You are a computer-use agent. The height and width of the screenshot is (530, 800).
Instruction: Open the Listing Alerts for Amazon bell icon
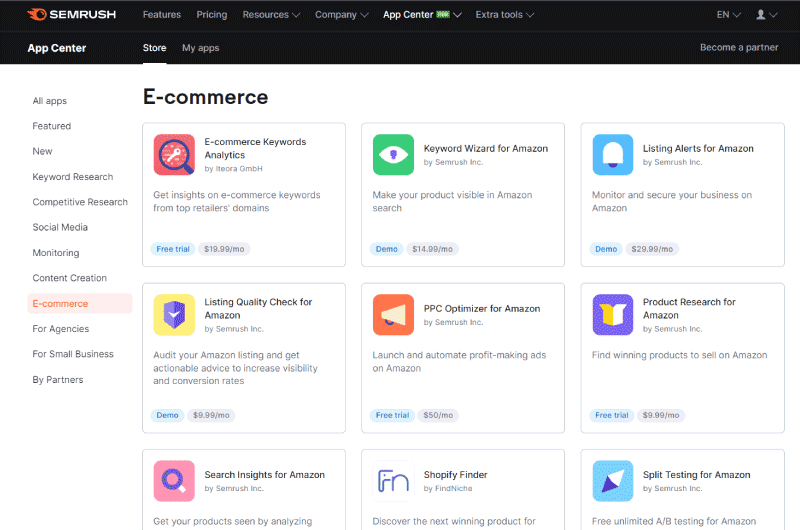click(x=613, y=155)
